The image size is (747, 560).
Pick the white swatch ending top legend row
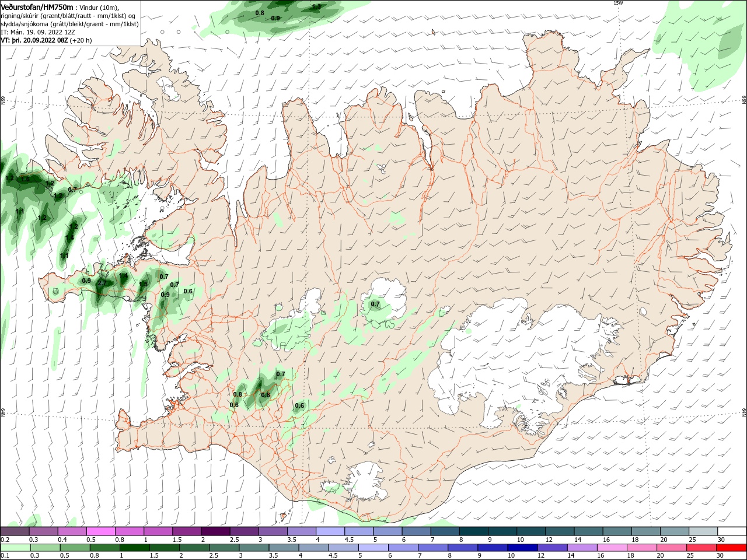pos(731,531)
